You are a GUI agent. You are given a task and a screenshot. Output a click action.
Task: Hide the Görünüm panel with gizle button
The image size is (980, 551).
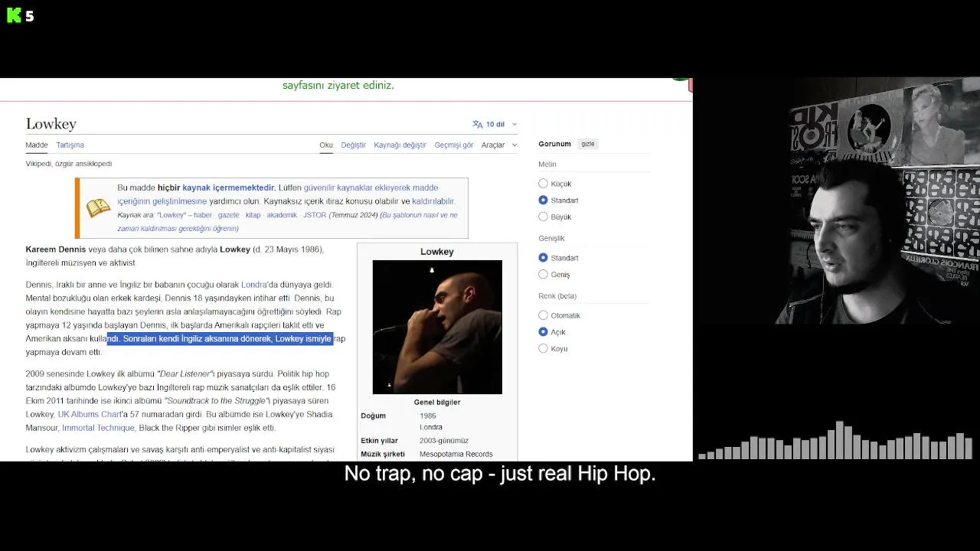[588, 144]
